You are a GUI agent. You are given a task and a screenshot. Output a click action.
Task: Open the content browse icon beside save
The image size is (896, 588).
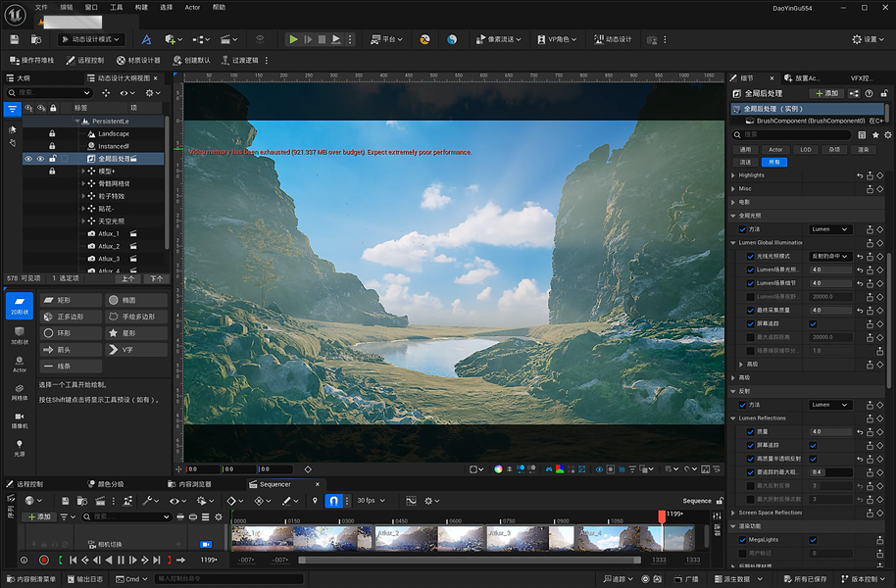tap(36, 39)
